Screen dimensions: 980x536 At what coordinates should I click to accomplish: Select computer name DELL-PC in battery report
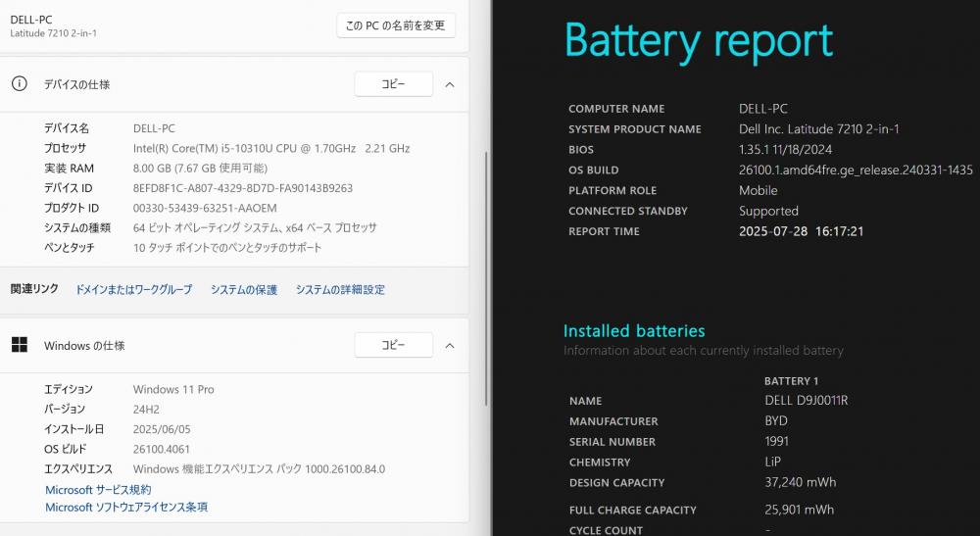[x=762, y=109]
